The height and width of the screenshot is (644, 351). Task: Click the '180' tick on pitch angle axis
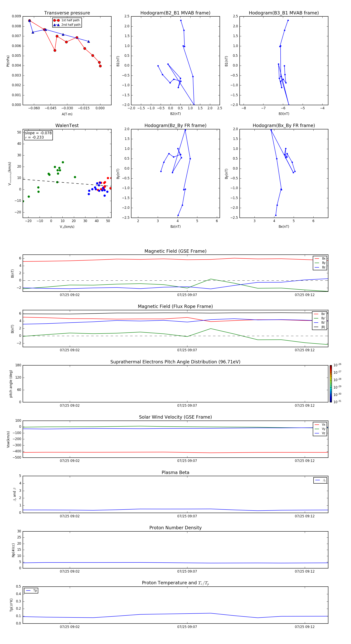pyautogui.click(x=18, y=365)
